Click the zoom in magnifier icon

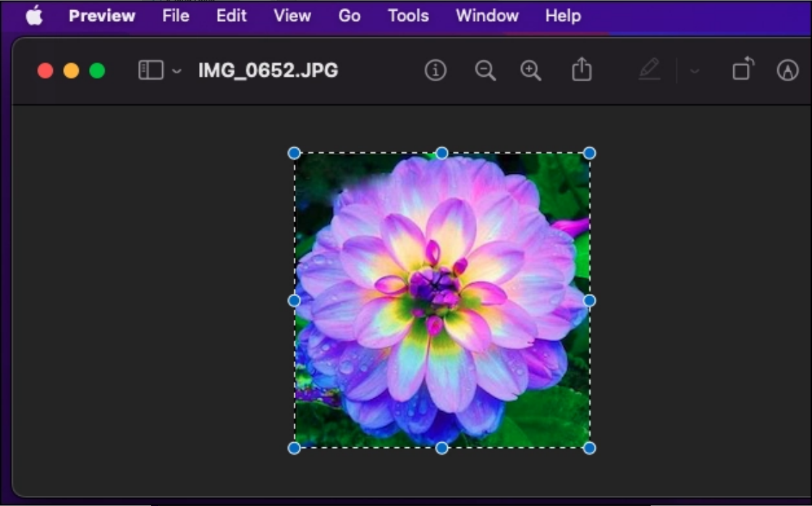point(531,70)
